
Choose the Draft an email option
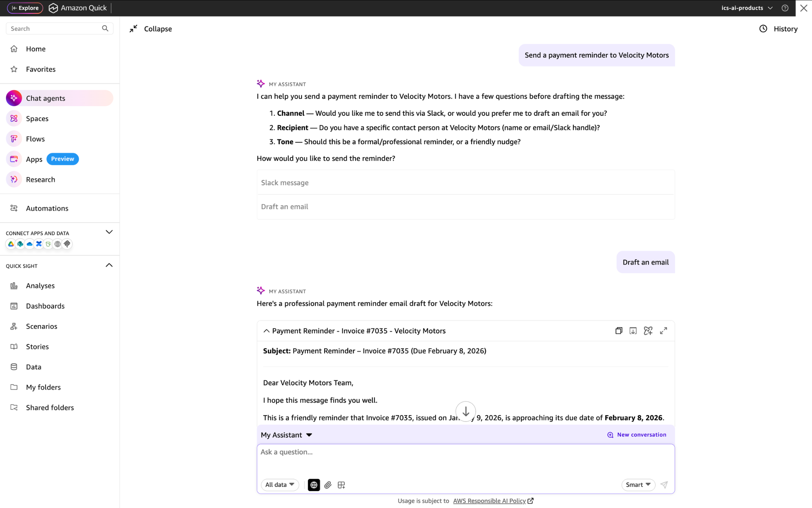(465, 207)
